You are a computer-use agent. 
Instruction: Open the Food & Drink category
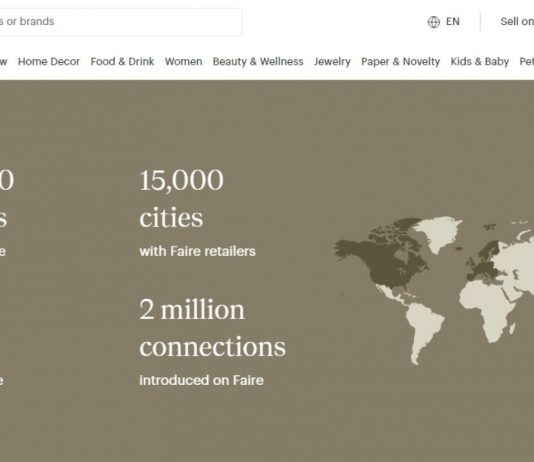click(122, 62)
